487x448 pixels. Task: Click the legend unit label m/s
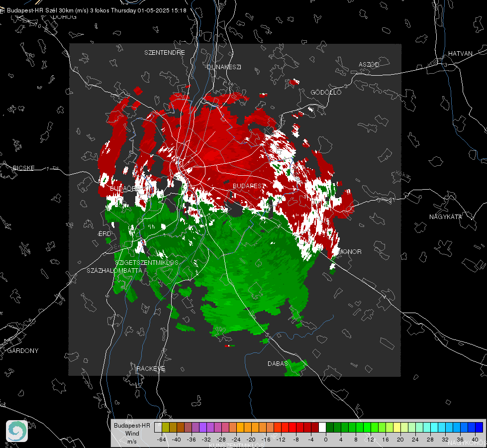pos(132,441)
